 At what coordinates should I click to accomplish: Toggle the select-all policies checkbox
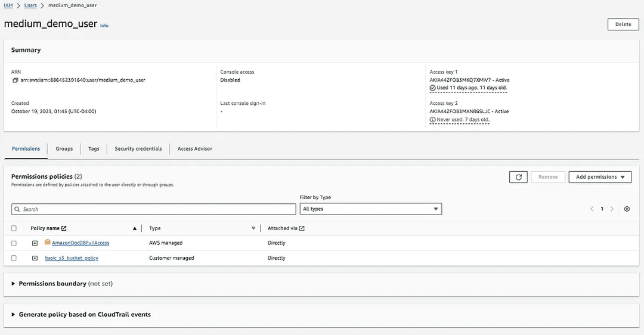coord(14,228)
